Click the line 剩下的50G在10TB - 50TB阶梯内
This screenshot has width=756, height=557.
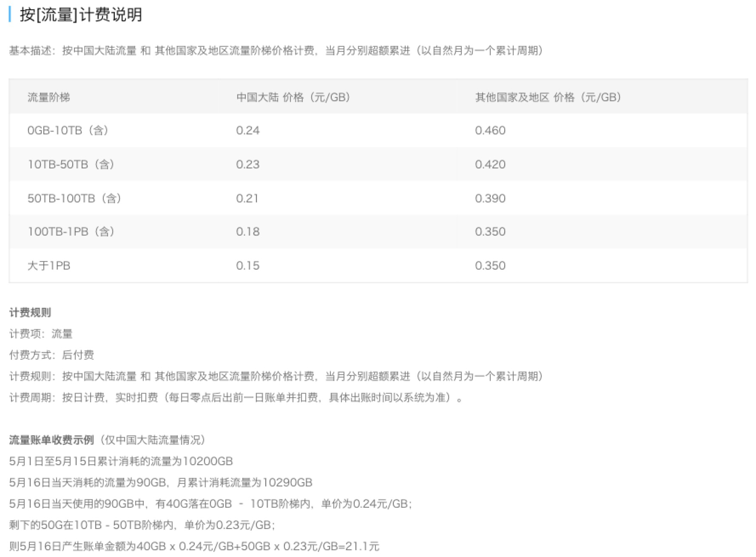coord(142,525)
